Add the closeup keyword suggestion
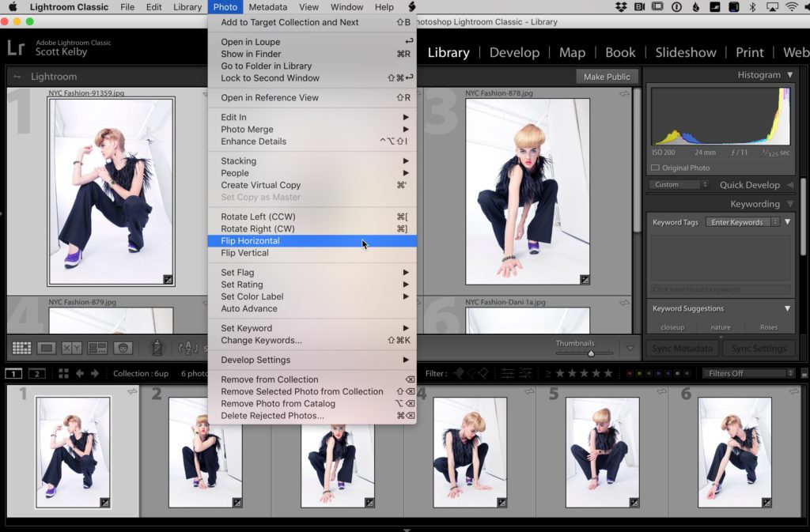The width and height of the screenshot is (810, 532). (672, 327)
